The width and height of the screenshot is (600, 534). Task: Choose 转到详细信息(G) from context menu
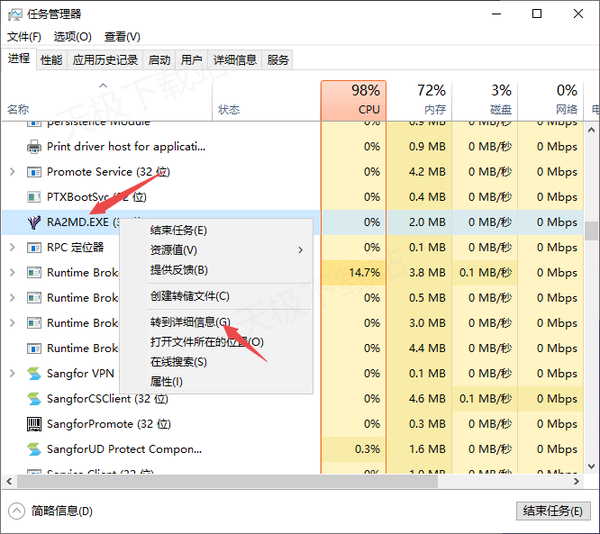click(x=190, y=322)
